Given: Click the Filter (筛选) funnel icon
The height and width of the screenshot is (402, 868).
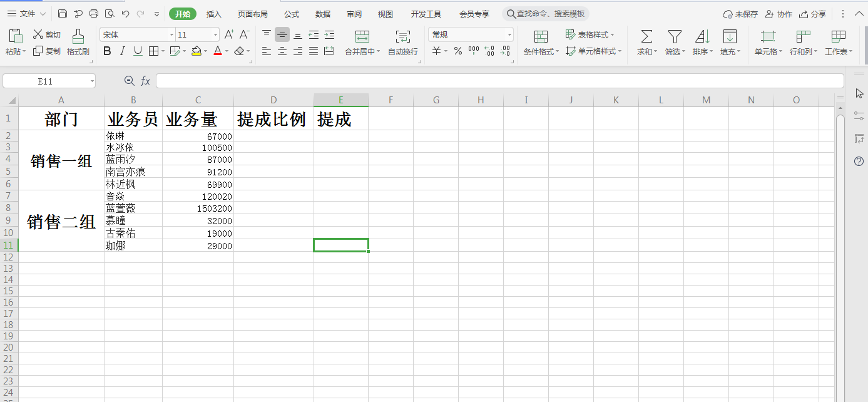Looking at the screenshot, I should 675,36.
